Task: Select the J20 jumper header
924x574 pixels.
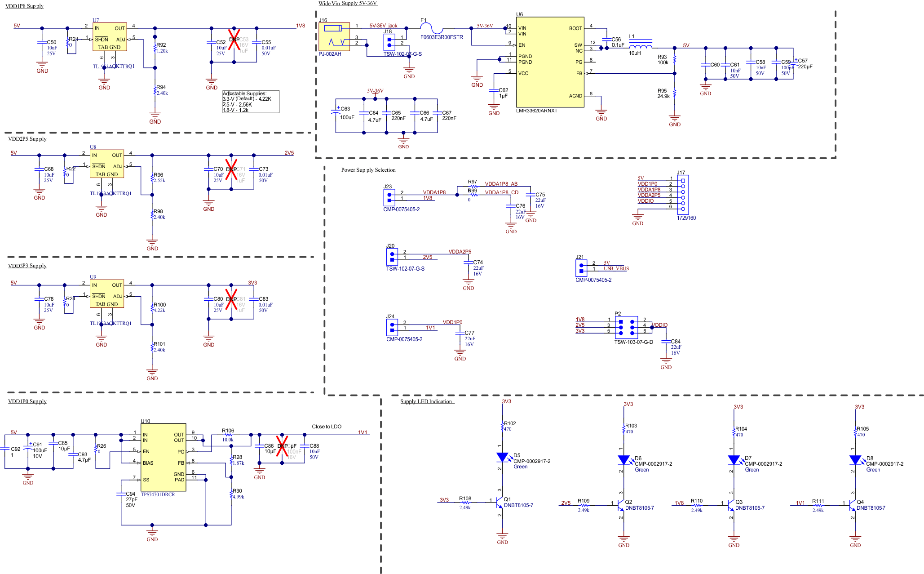Action: click(x=392, y=257)
